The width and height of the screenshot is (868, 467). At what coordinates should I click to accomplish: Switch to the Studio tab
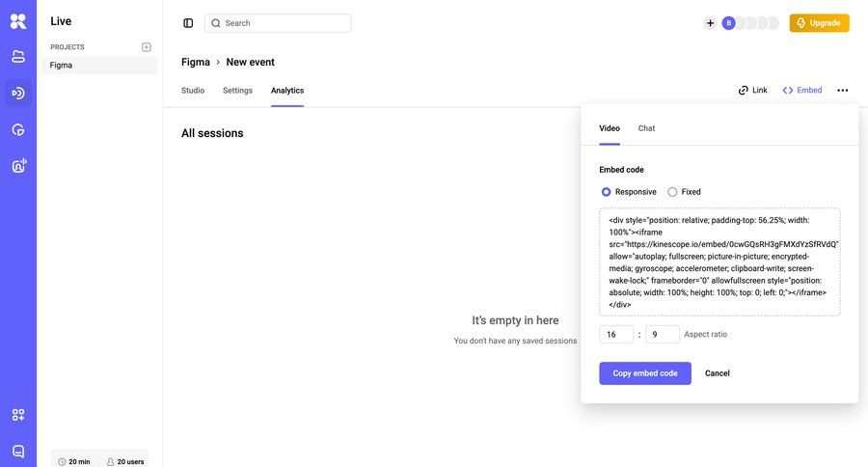(x=193, y=91)
